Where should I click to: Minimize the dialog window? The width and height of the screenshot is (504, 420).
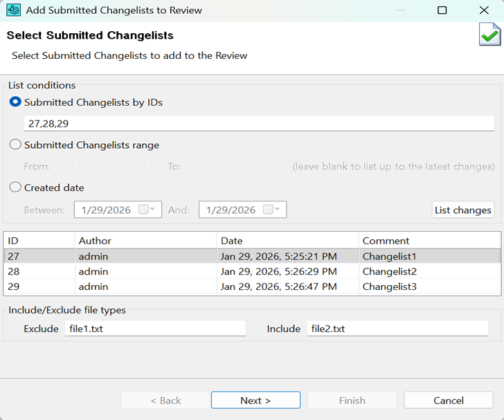[401, 10]
